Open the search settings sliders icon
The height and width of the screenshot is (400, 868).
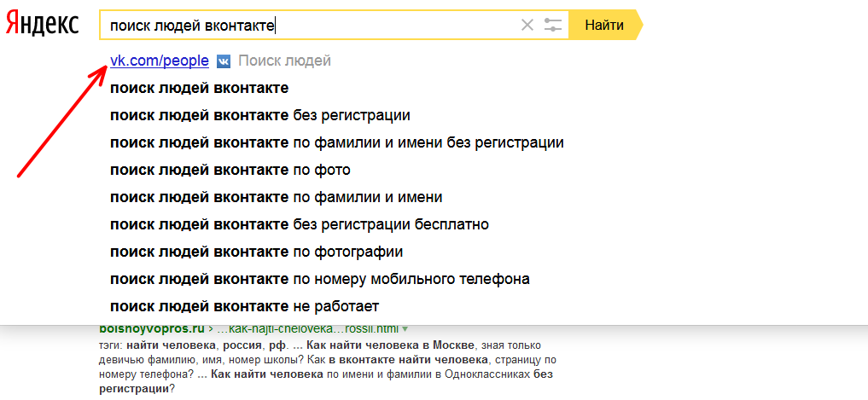click(x=552, y=25)
